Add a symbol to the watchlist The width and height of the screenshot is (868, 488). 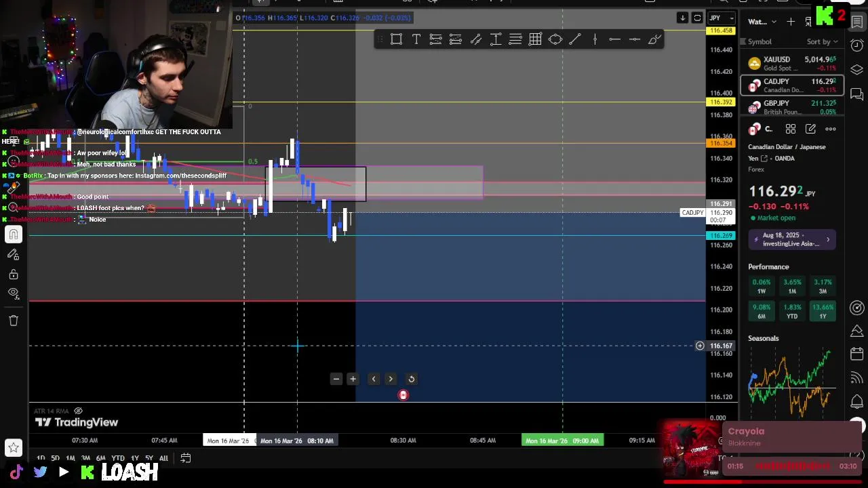pos(791,22)
